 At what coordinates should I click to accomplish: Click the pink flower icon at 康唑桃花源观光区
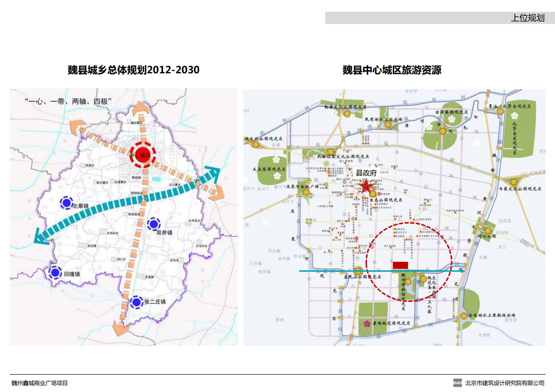pos(366,323)
